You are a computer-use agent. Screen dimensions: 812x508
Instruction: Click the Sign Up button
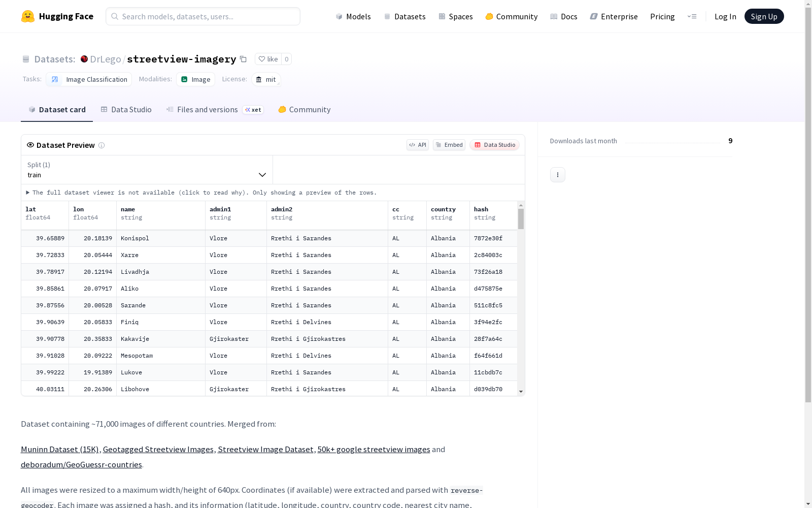(x=764, y=16)
